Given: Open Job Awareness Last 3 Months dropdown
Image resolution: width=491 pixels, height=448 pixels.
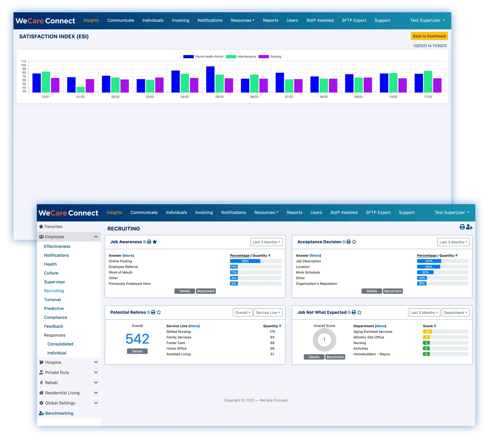Looking at the screenshot, I should click(x=266, y=242).
